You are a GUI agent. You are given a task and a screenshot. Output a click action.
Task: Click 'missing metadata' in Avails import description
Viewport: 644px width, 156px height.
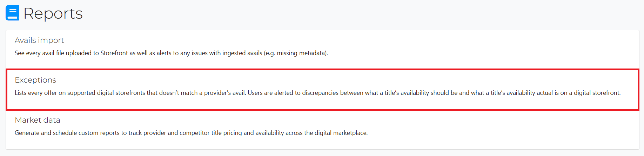click(x=301, y=53)
